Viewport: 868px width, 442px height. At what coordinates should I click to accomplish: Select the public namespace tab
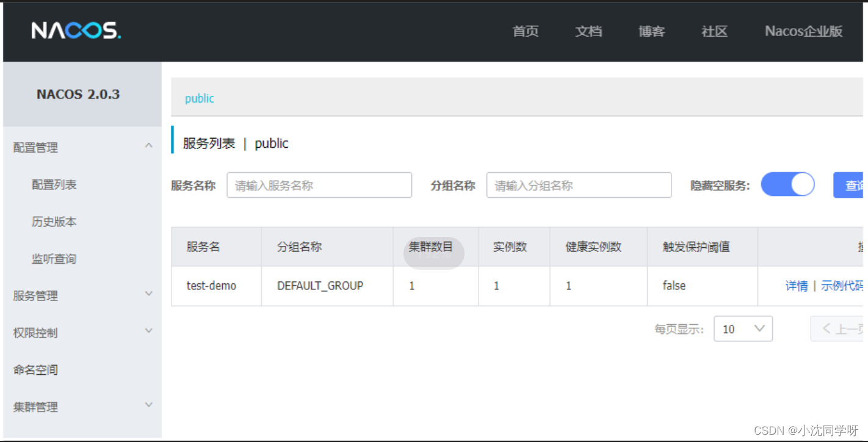pos(199,99)
